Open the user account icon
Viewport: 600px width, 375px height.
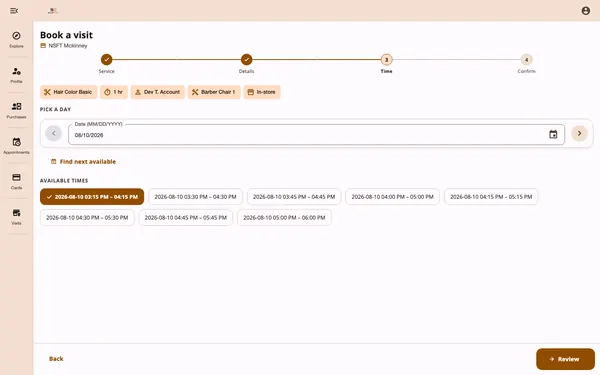coord(585,11)
